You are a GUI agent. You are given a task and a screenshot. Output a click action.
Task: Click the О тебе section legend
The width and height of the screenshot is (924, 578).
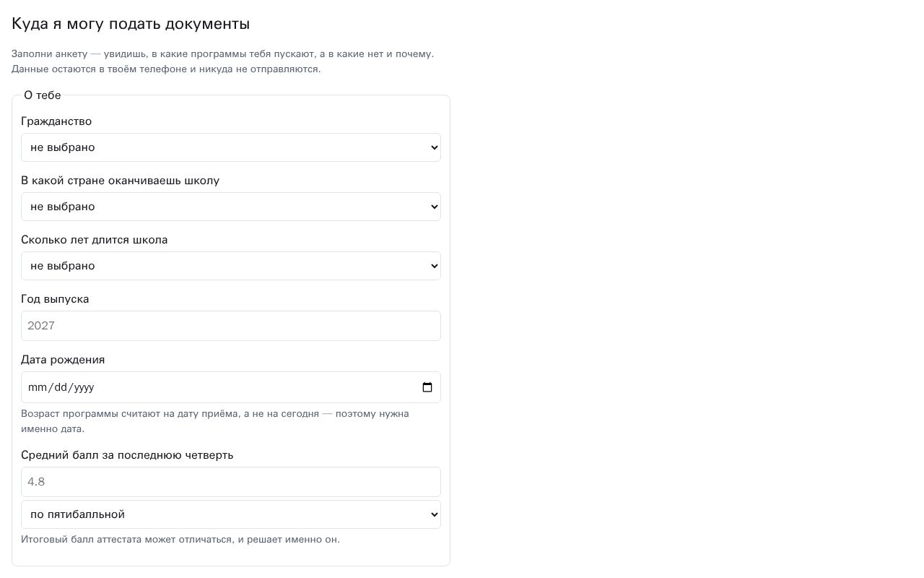[43, 95]
